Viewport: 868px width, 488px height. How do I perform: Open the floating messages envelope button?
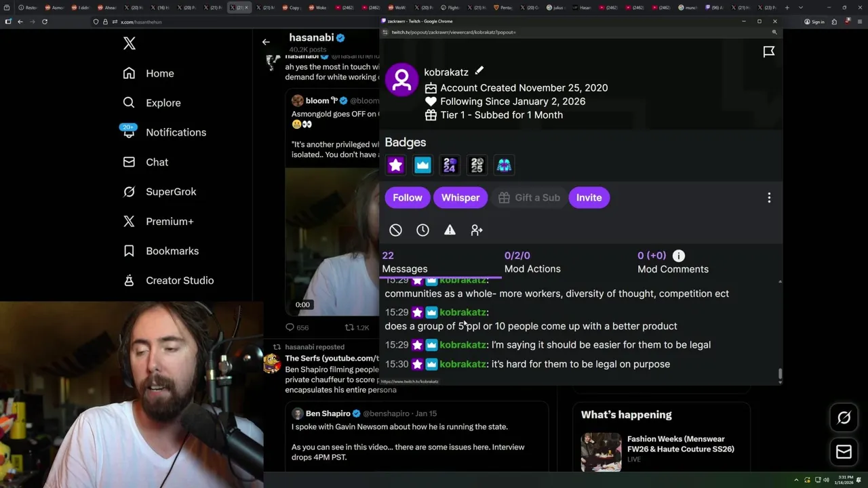[x=844, y=452]
